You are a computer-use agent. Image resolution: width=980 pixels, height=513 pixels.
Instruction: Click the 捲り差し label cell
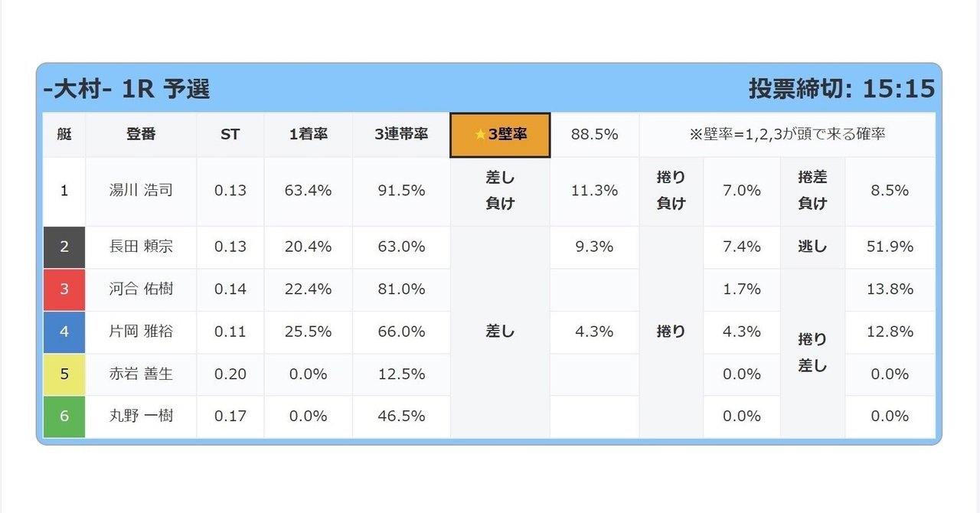(x=812, y=353)
